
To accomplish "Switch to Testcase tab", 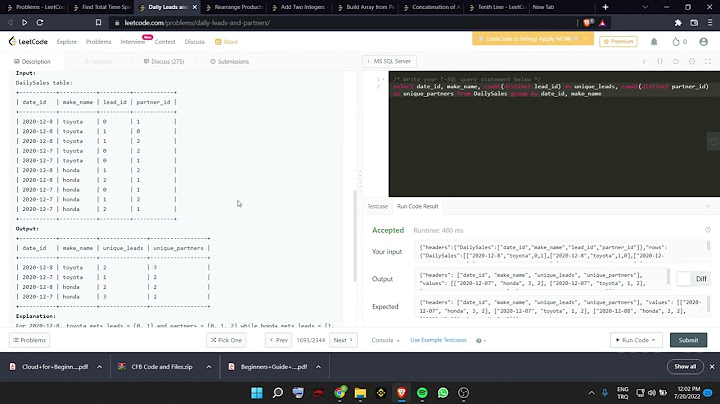I will (377, 206).
